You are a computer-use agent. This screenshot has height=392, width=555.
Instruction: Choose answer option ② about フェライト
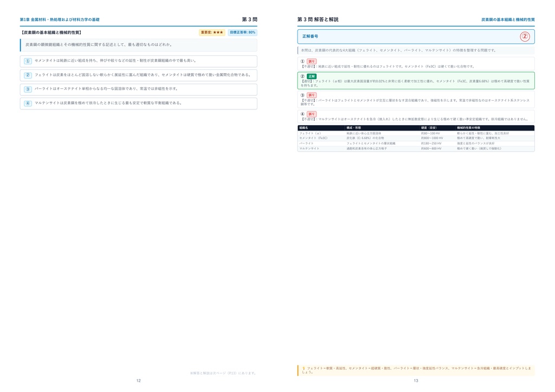click(x=138, y=75)
